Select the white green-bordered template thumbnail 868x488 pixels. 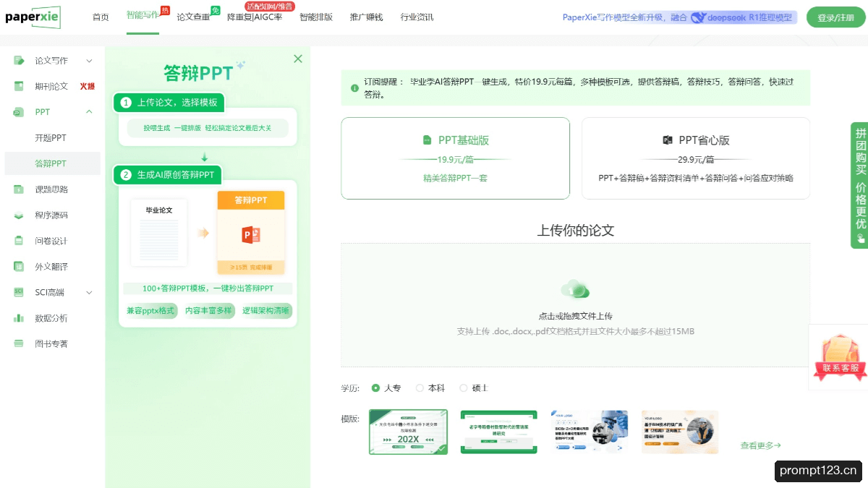[499, 432]
